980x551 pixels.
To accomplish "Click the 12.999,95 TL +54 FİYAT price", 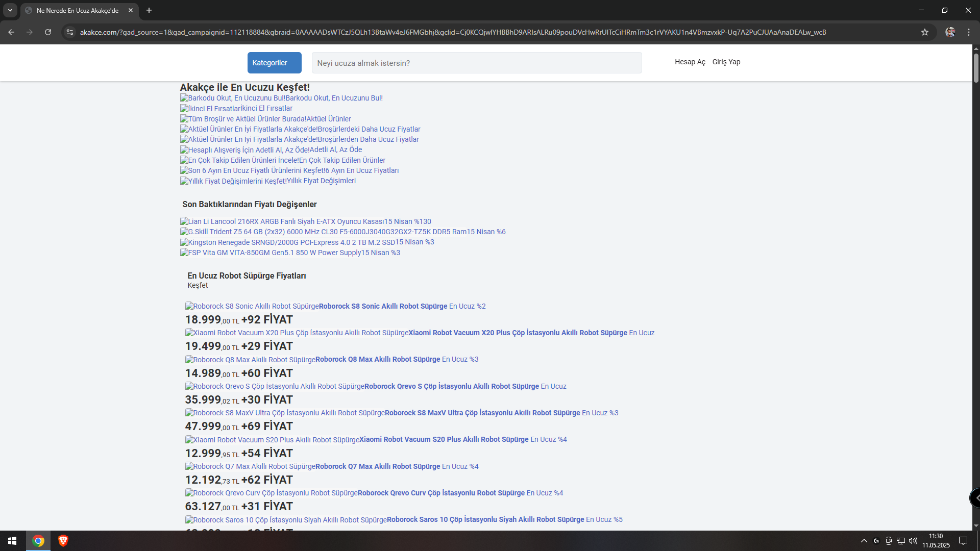I will pyautogui.click(x=239, y=453).
